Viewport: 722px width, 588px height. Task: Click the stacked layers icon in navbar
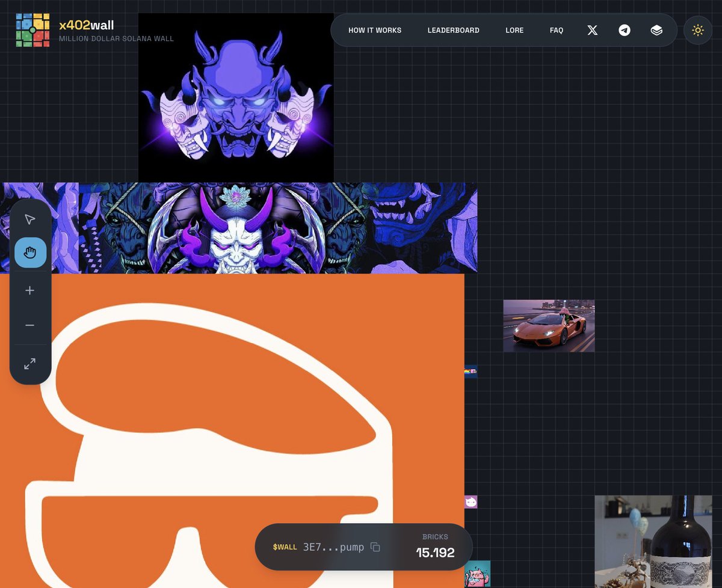click(x=656, y=30)
